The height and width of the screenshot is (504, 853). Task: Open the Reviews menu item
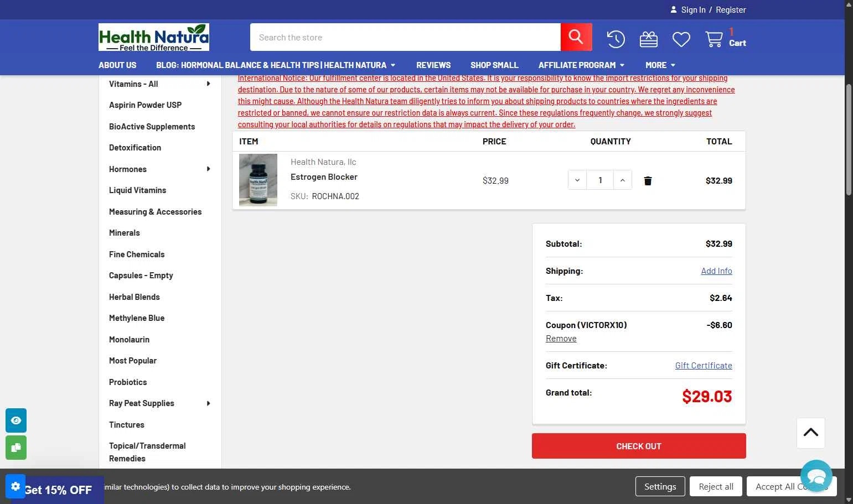433,65
